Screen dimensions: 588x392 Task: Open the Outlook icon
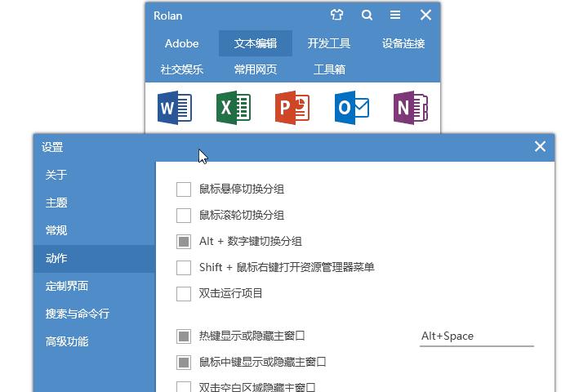351,108
